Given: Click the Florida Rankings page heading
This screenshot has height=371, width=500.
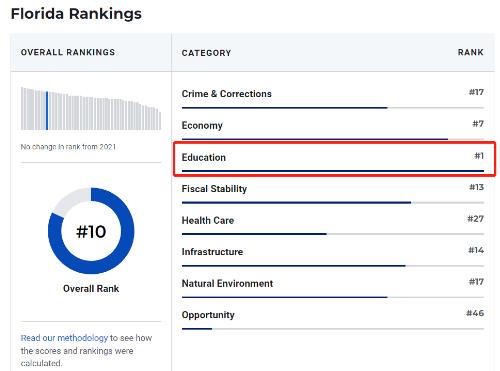Looking at the screenshot, I should (x=76, y=14).
